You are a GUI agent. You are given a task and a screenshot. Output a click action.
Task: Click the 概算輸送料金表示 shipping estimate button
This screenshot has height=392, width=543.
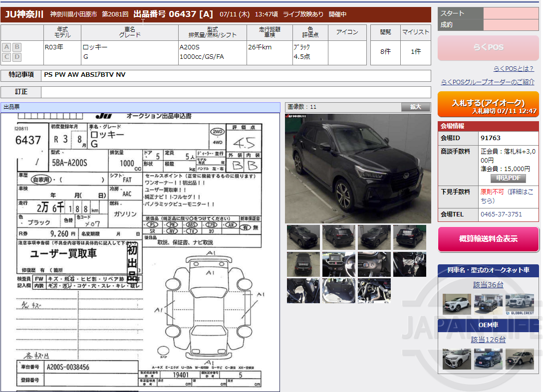[x=488, y=239]
